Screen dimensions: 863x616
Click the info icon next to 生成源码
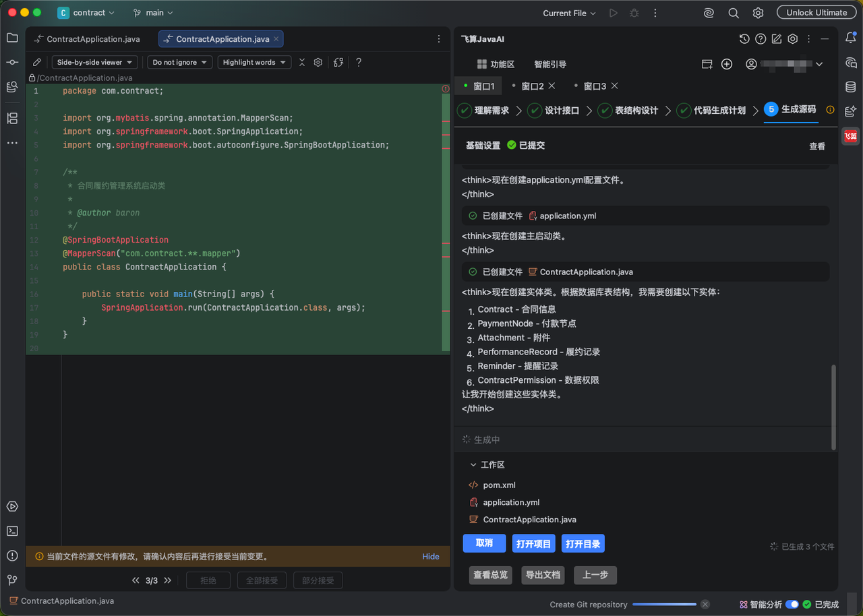click(x=830, y=109)
